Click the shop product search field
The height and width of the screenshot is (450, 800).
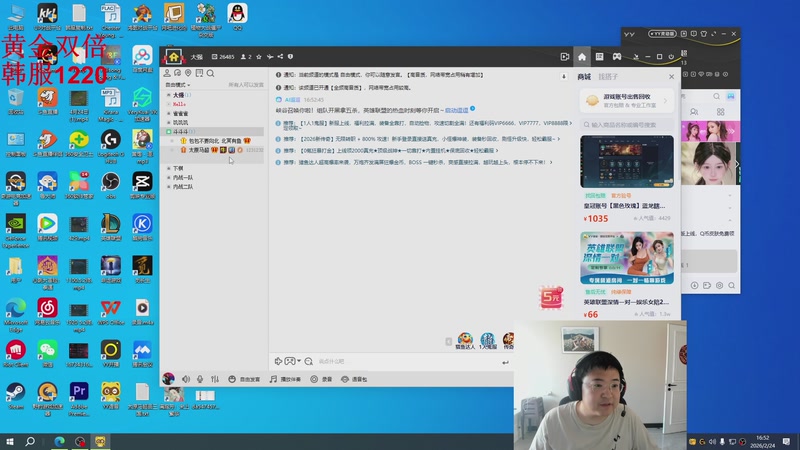coord(627,124)
